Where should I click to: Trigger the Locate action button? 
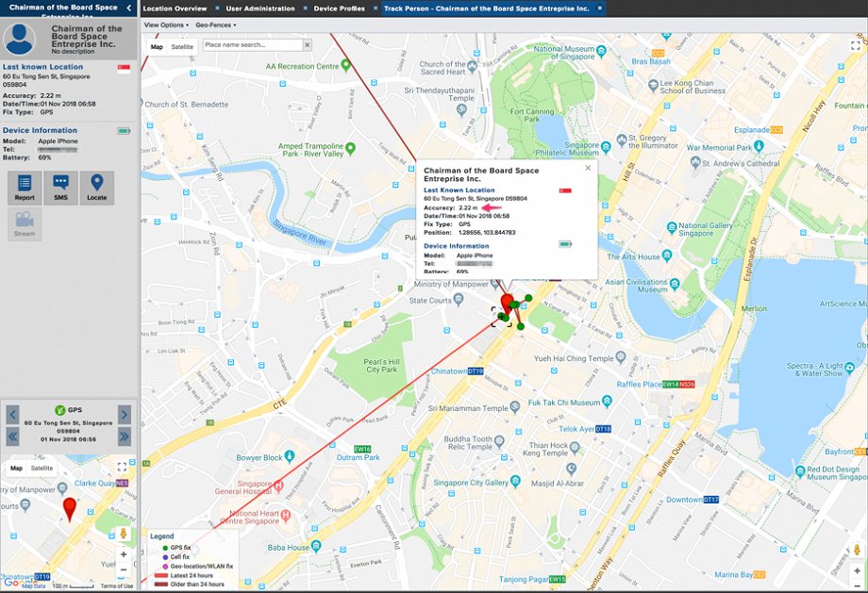97,188
